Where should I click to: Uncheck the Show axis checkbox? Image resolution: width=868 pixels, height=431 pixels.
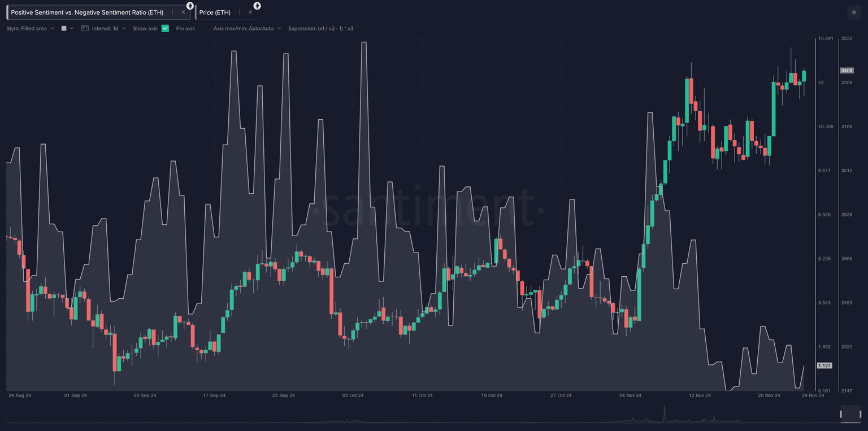pyautogui.click(x=165, y=28)
